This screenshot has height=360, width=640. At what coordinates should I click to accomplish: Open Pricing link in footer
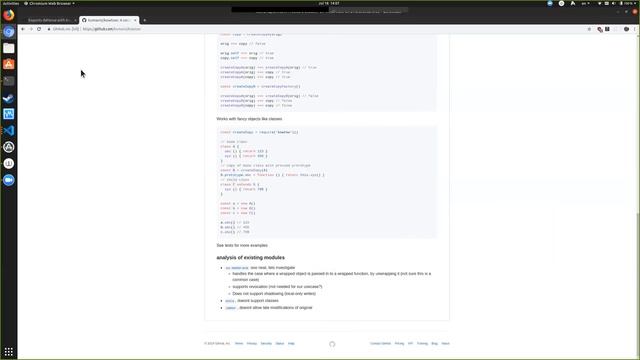399,344
